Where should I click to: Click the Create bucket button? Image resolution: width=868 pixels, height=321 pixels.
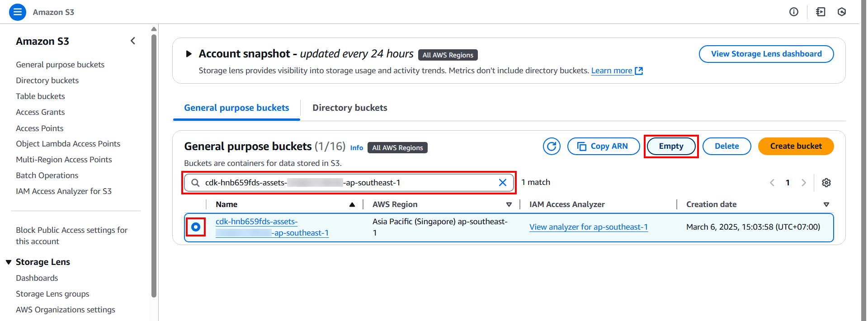pos(796,146)
